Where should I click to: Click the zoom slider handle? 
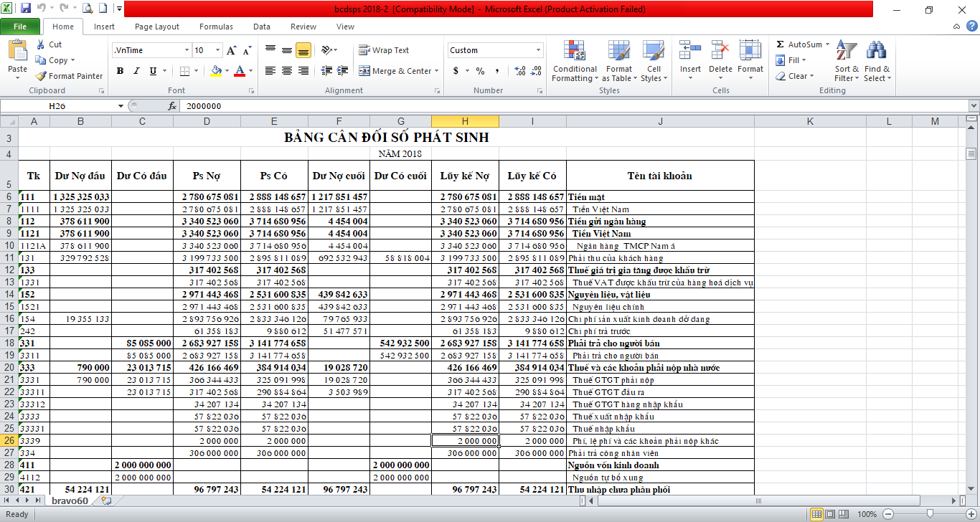[x=930, y=514]
